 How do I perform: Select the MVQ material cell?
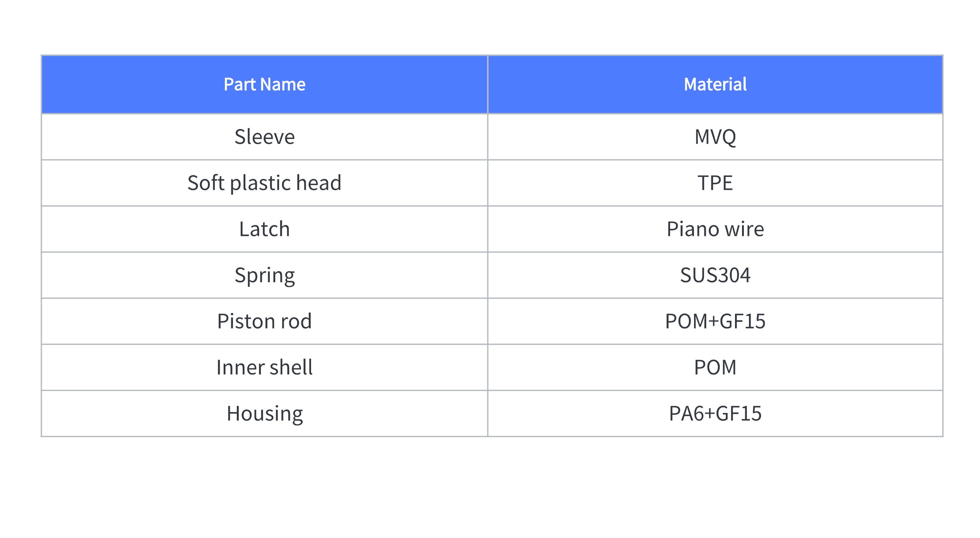coord(715,137)
